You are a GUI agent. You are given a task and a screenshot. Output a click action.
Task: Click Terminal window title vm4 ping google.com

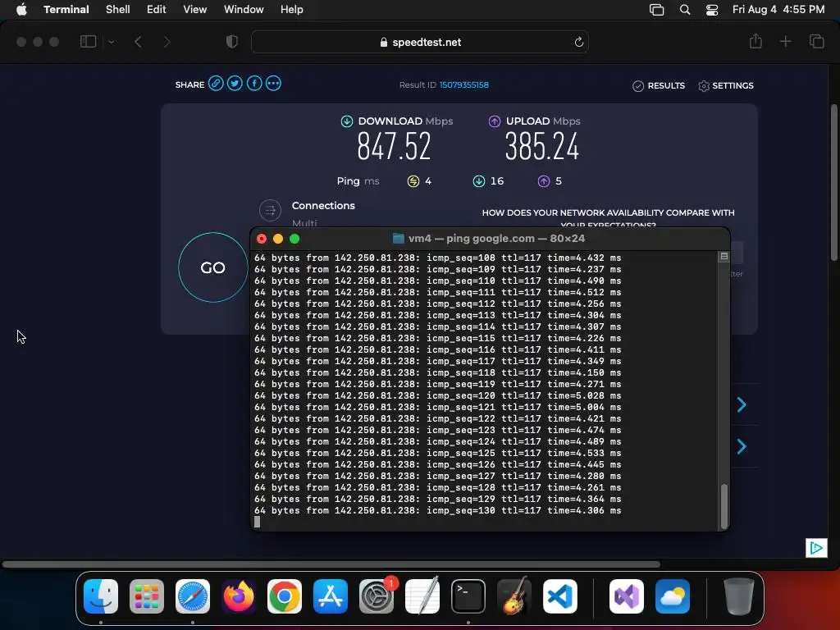[489, 239]
